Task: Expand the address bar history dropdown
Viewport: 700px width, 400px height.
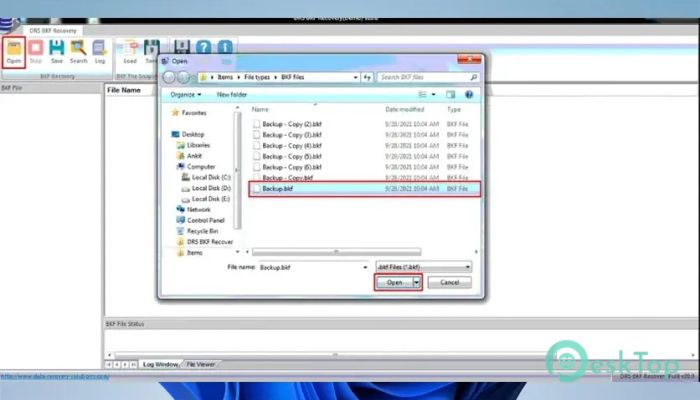Action: pos(355,77)
